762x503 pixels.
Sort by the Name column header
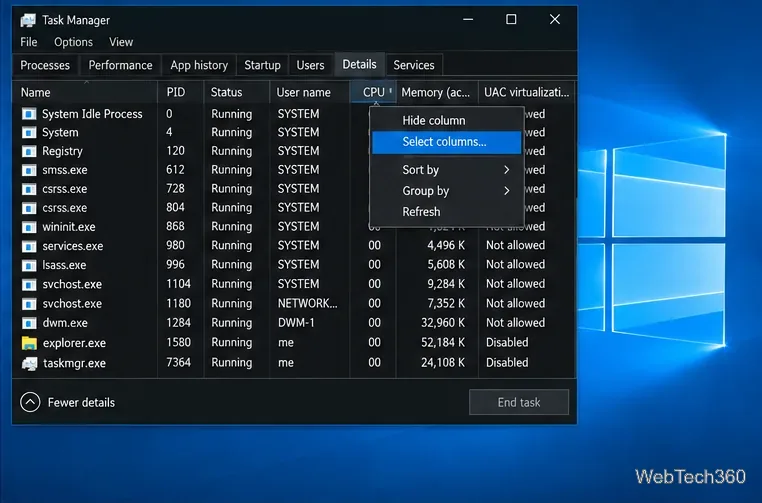point(85,92)
